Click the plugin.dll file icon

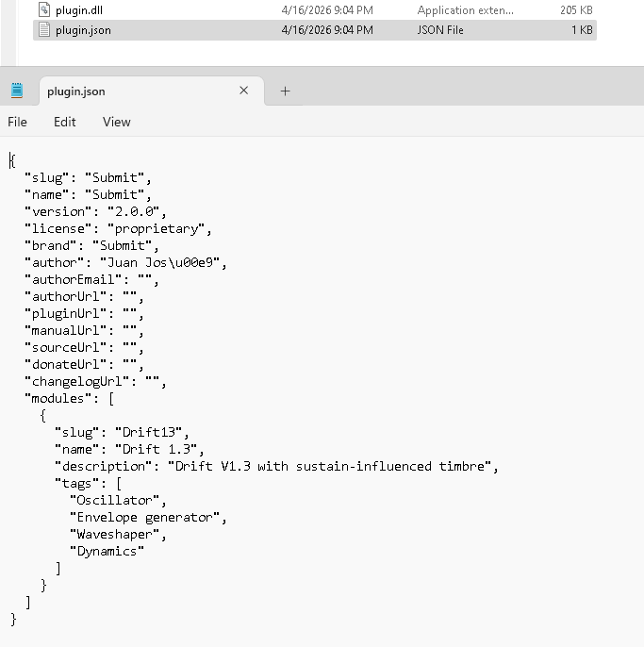click(43, 9)
